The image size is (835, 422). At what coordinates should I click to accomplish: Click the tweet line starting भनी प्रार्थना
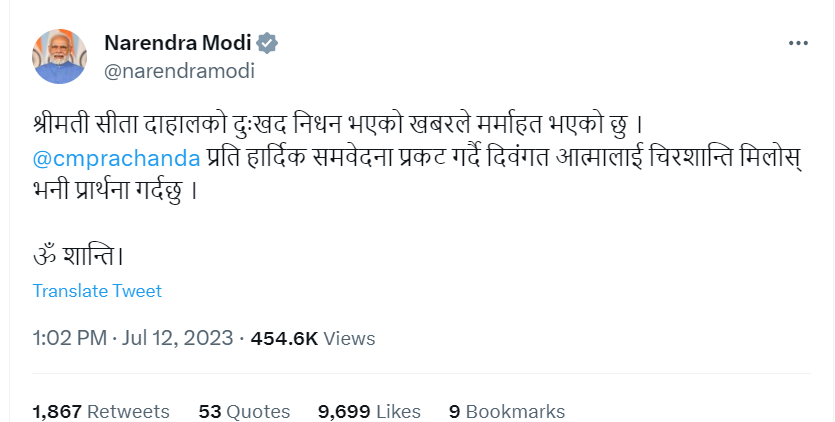pos(110,189)
